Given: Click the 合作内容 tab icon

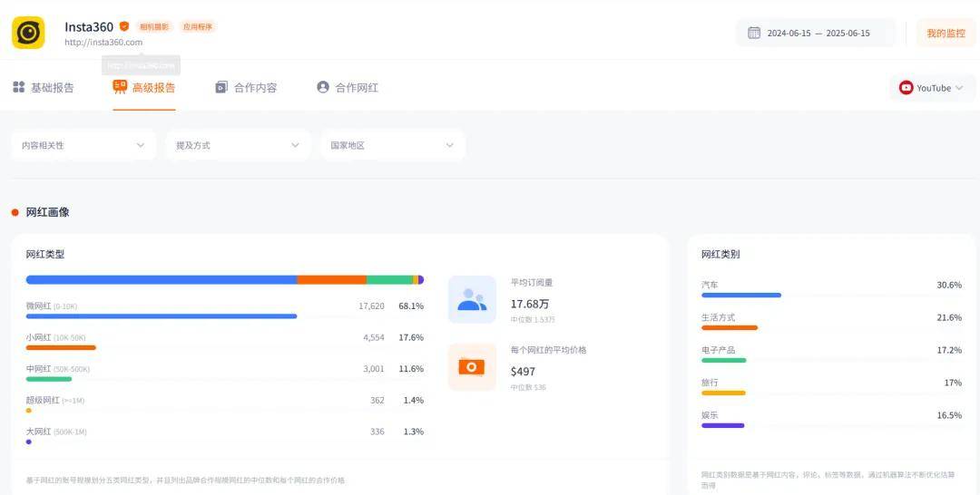Looking at the screenshot, I should tap(221, 88).
